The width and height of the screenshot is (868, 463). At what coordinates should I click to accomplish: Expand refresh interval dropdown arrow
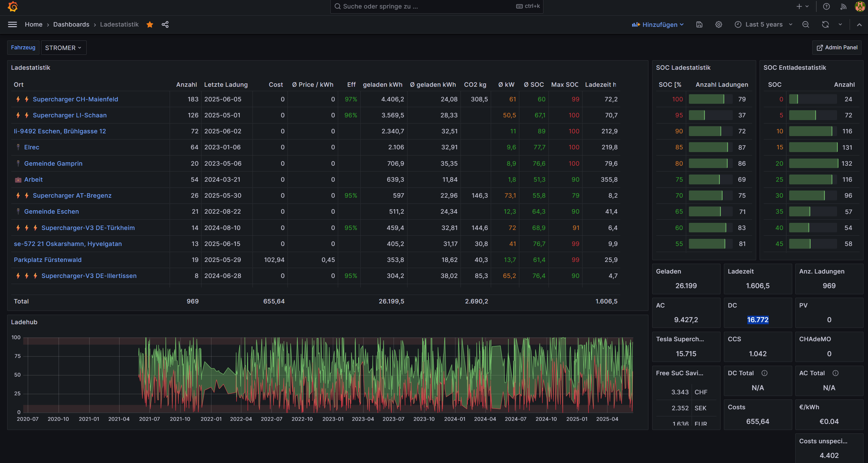tap(840, 24)
